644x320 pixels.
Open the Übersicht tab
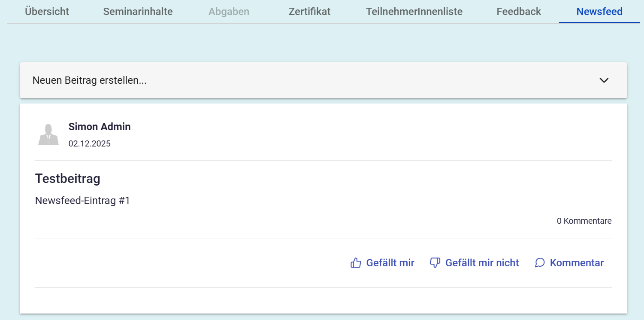(x=47, y=12)
